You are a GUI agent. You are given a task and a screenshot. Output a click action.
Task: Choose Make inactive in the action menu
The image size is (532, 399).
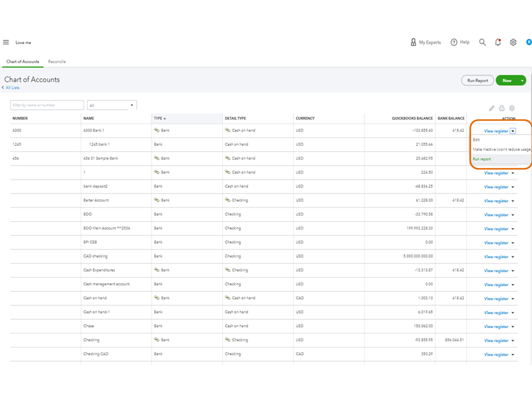[x=501, y=149]
